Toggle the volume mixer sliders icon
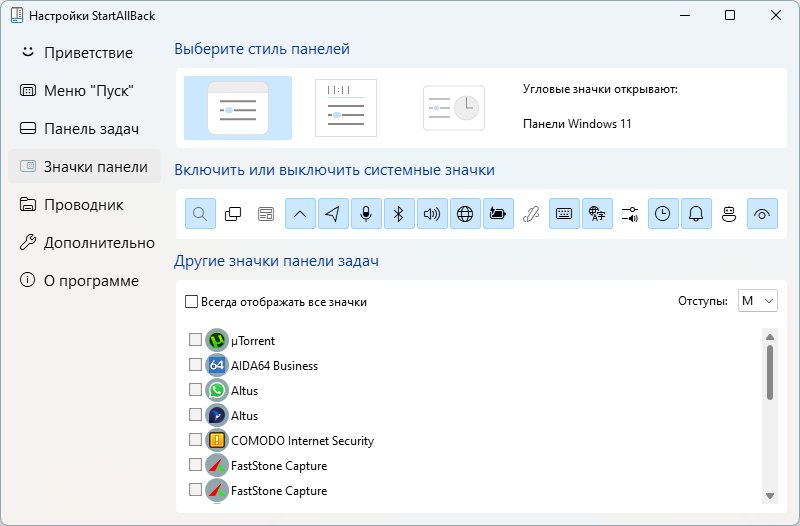The height and width of the screenshot is (526, 800). (630, 214)
